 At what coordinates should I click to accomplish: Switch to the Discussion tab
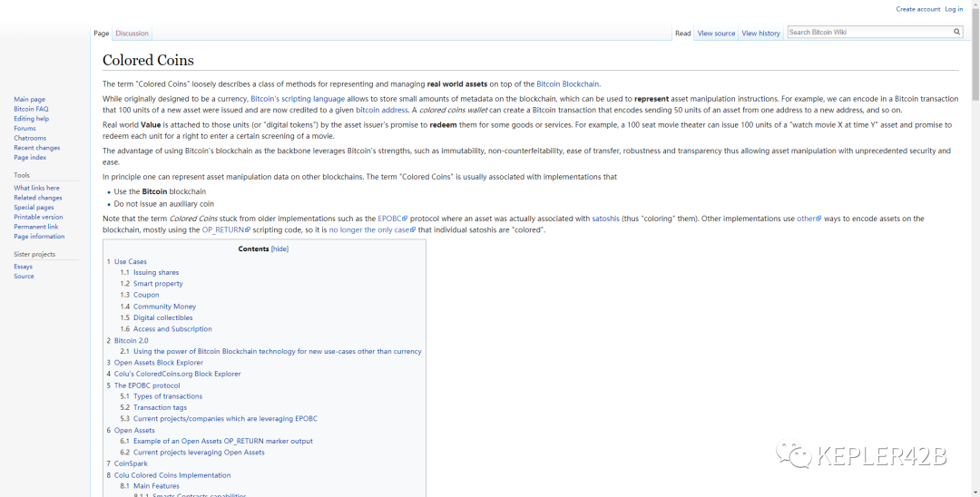coord(132,34)
